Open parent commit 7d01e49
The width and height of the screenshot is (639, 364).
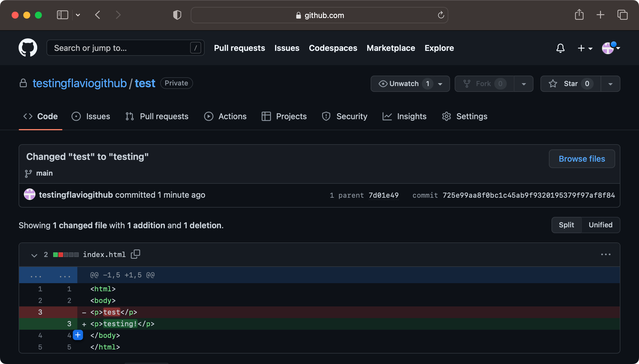pos(383,195)
